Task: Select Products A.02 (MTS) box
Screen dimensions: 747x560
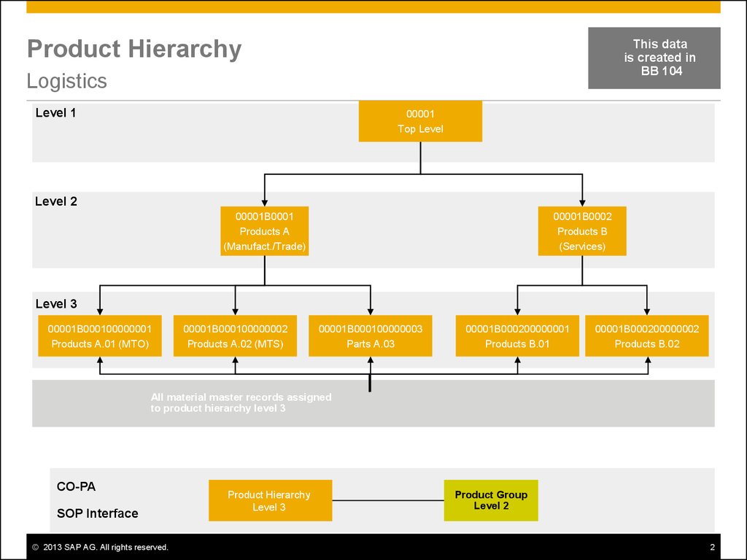Action: click(236, 335)
